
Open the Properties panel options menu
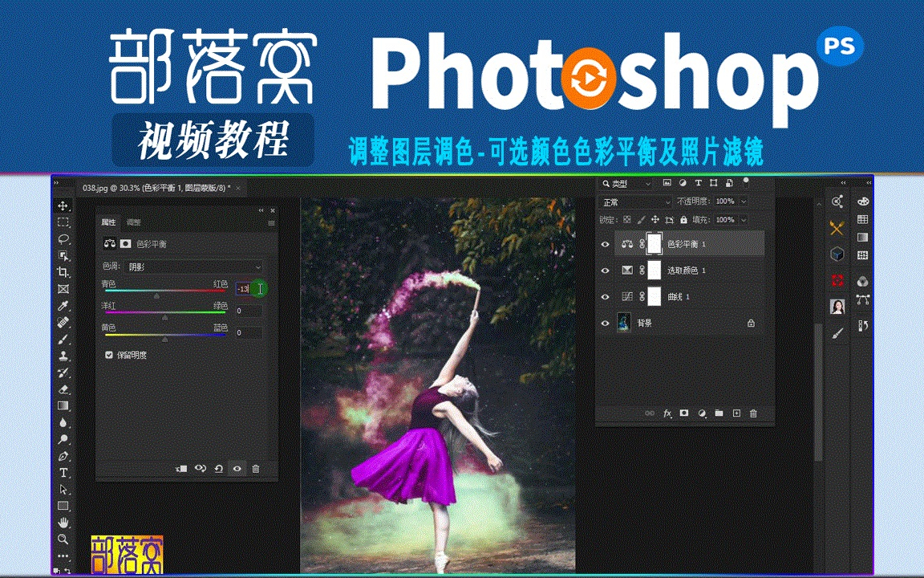[x=271, y=223]
